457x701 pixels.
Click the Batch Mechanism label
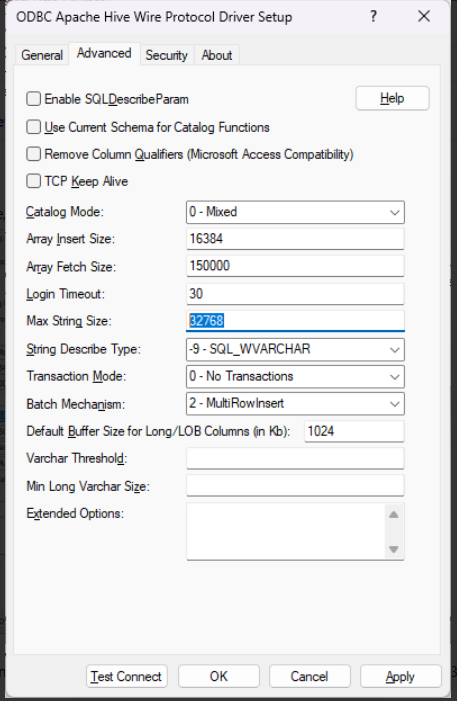76,404
